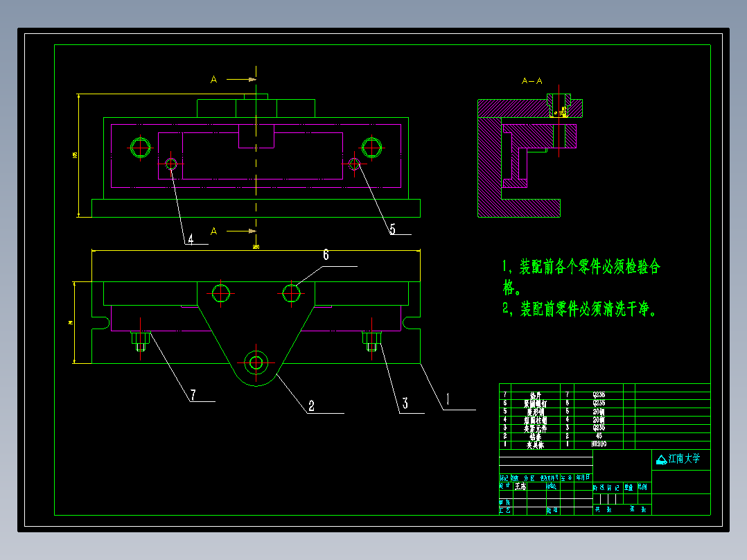Image resolution: width=747 pixels, height=560 pixels.
Task: Select the material cell reading 45
Action: click(x=599, y=436)
